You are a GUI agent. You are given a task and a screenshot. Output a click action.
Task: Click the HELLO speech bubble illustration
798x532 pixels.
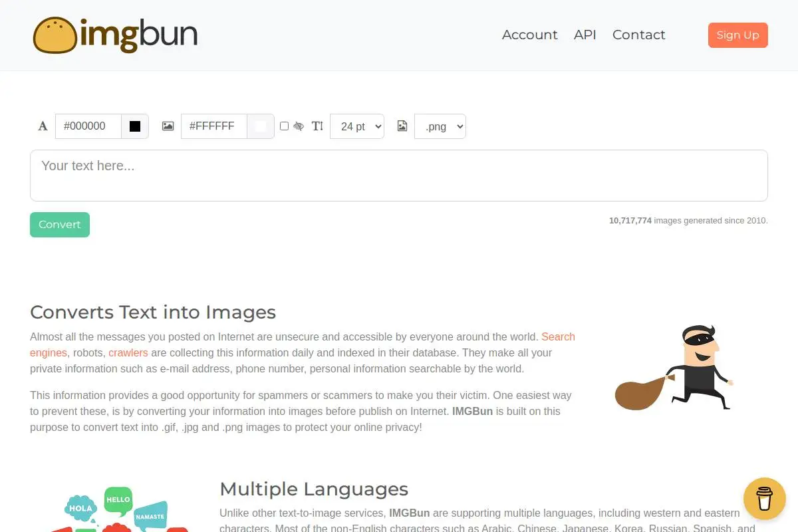click(118, 500)
